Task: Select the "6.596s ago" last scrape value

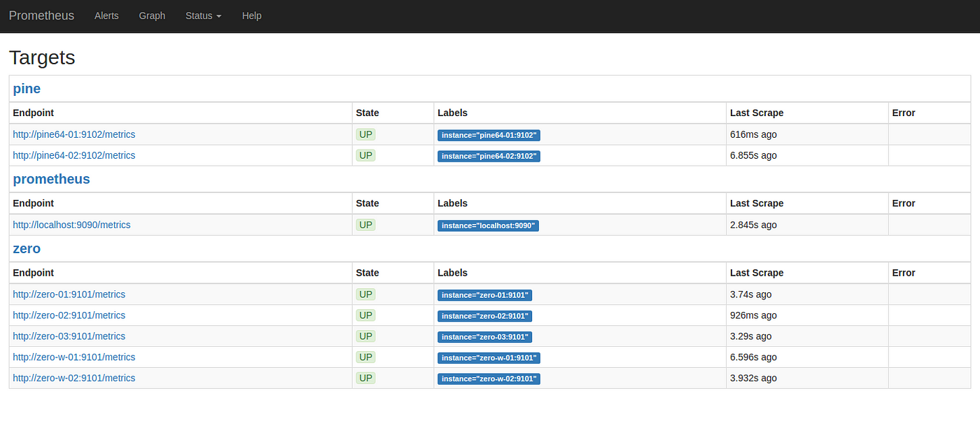Action: point(753,357)
